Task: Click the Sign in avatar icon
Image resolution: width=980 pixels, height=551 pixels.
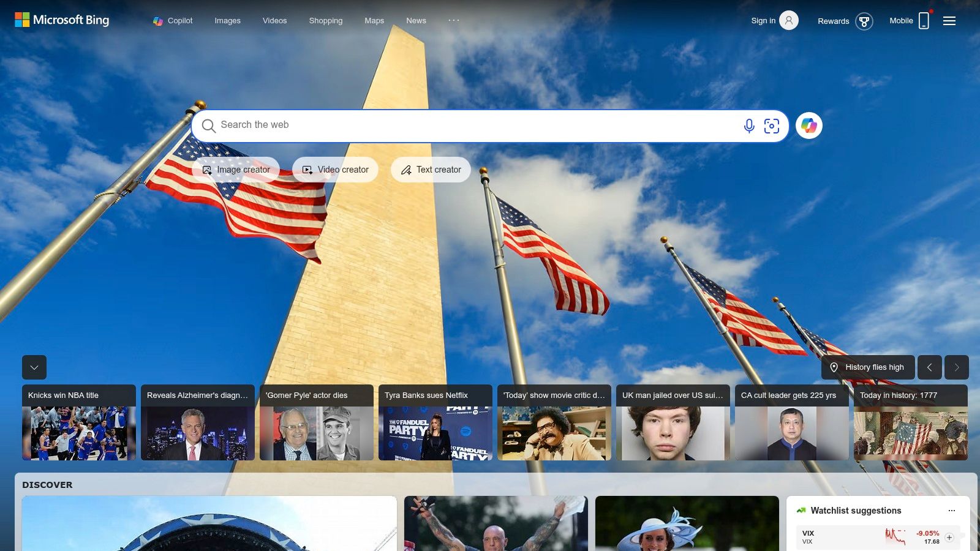Action: click(789, 20)
